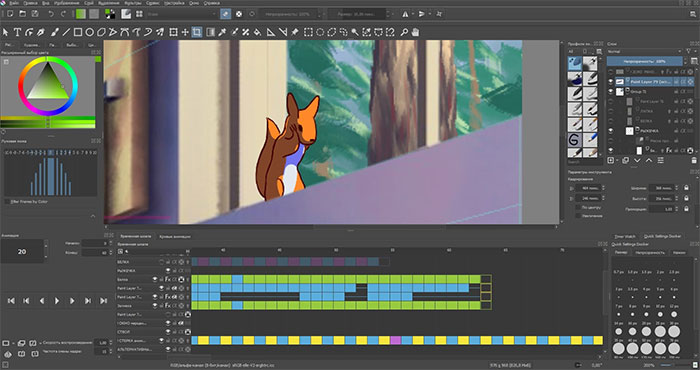Toggle visibility of СТВОЛ timeline layer
This screenshot has width=700, height=370.
(x=168, y=332)
